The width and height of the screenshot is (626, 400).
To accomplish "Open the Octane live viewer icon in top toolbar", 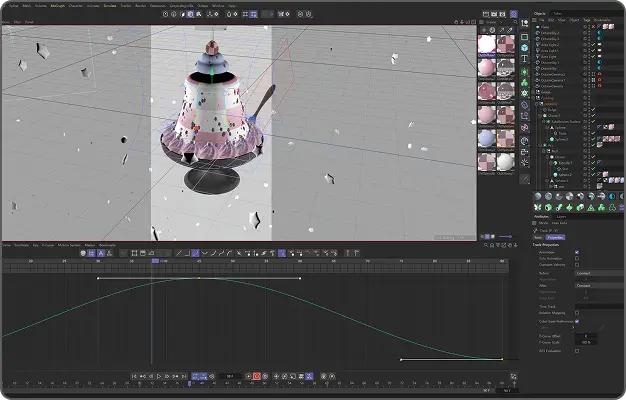I will (514, 14).
